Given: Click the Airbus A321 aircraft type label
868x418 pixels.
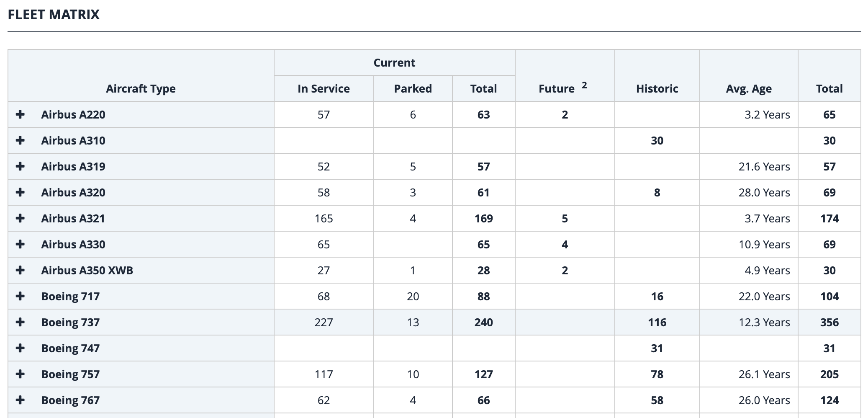Looking at the screenshot, I should [73, 219].
